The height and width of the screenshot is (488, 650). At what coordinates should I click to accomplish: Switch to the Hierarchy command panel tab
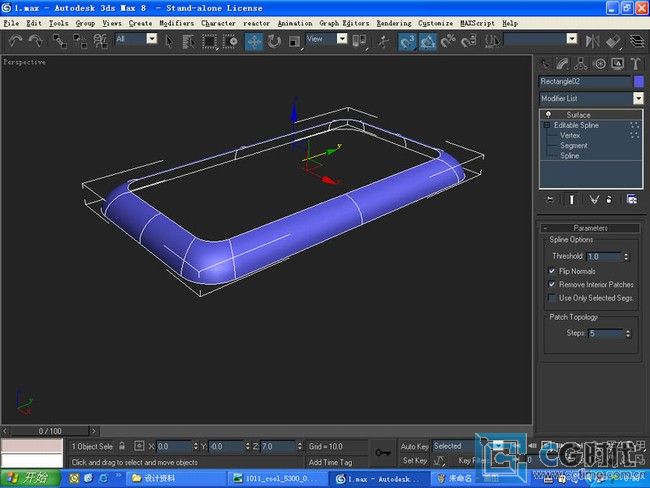[581, 64]
